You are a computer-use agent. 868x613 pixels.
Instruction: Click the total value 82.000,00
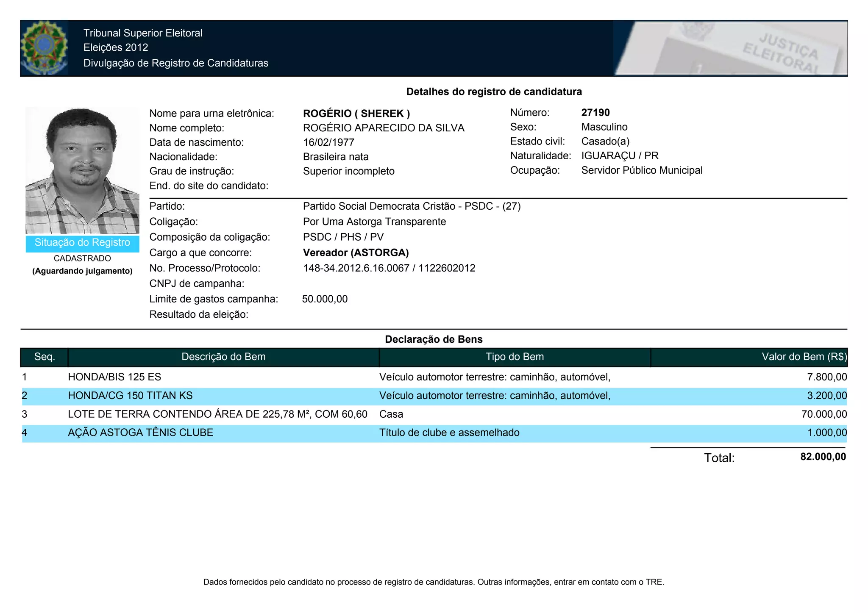pos(823,457)
